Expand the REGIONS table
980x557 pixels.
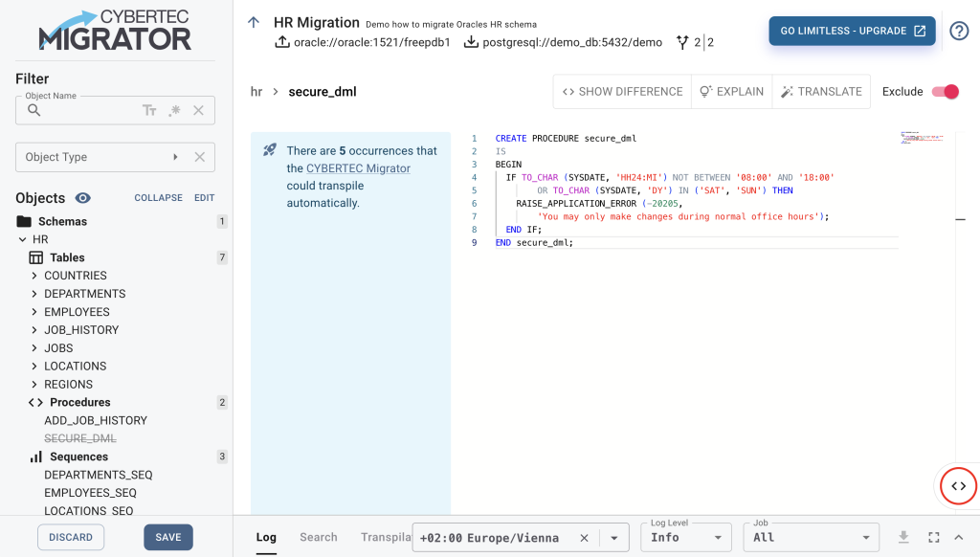pyautogui.click(x=34, y=385)
